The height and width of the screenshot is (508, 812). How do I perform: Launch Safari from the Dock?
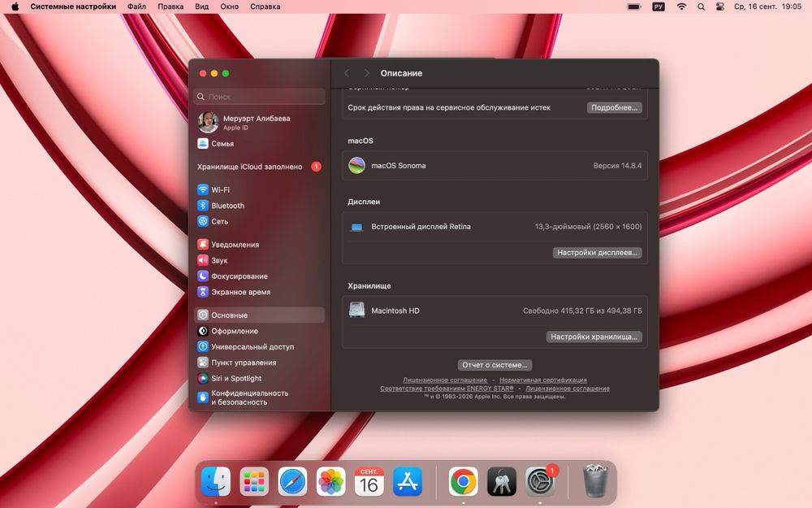coord(292,481)
